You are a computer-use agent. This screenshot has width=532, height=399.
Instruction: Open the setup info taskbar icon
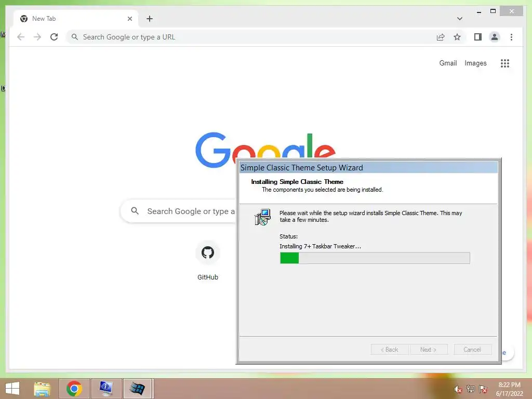point(106,389)
